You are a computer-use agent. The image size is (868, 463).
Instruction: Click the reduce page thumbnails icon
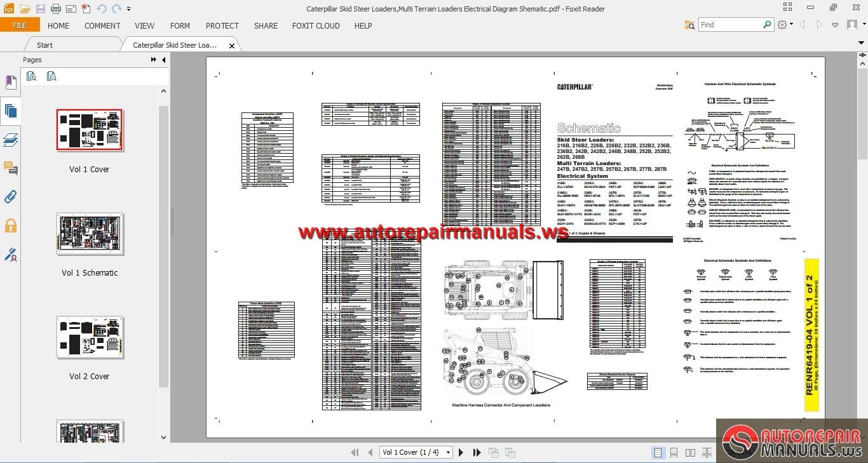click(x=51, y=76)
